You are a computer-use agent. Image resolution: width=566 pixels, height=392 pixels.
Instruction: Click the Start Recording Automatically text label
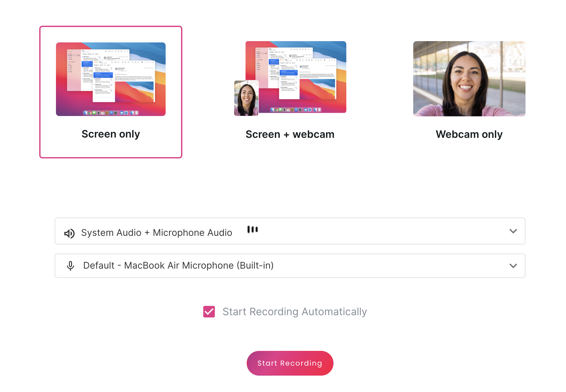click(x=295, y=311)
